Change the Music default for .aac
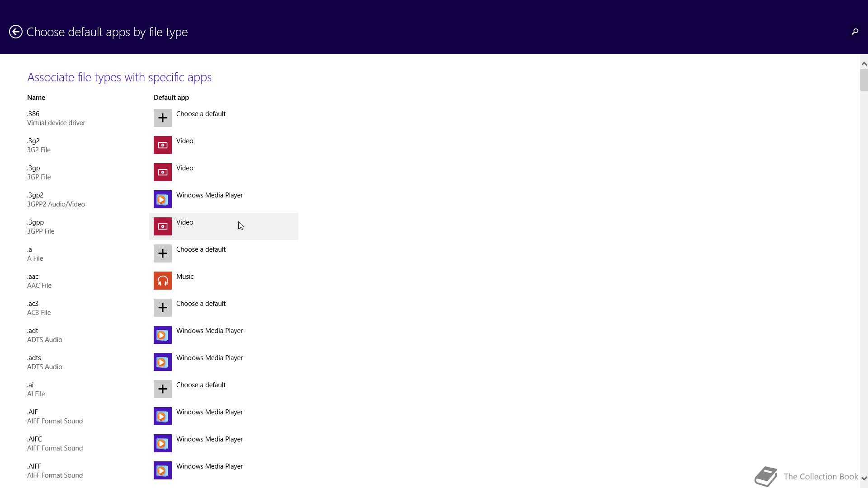This screenshot has height=488, width=868. [224, 281]
